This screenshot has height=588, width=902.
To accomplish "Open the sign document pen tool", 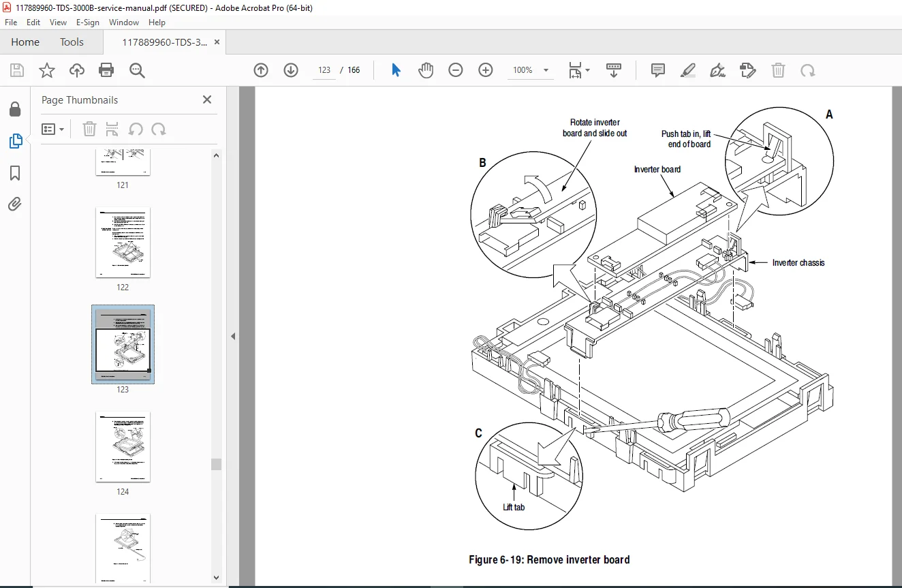I will coord(717,70).
